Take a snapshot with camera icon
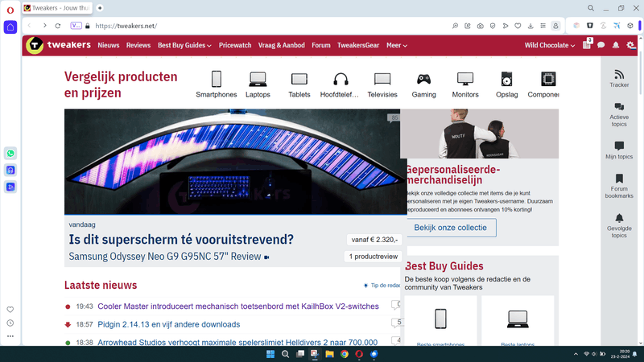 (480, 26)
